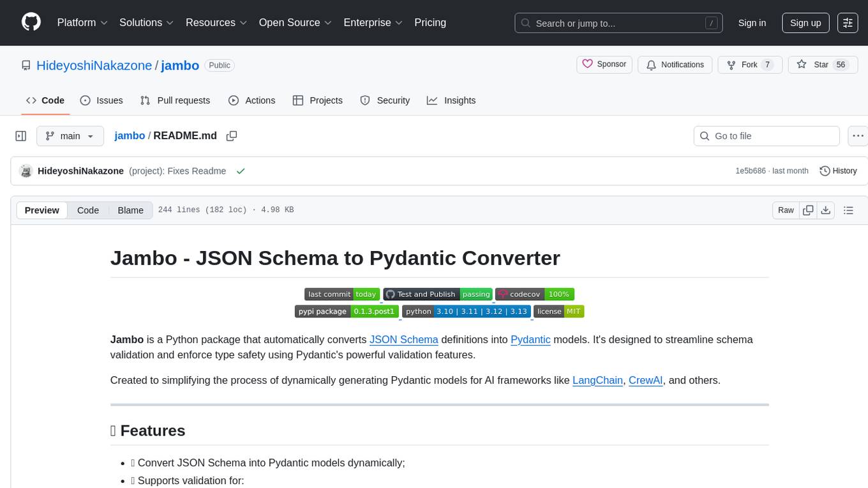Open the LangChain link
The width and height of the screenshot is (868, 488).
tap(597, 380)
